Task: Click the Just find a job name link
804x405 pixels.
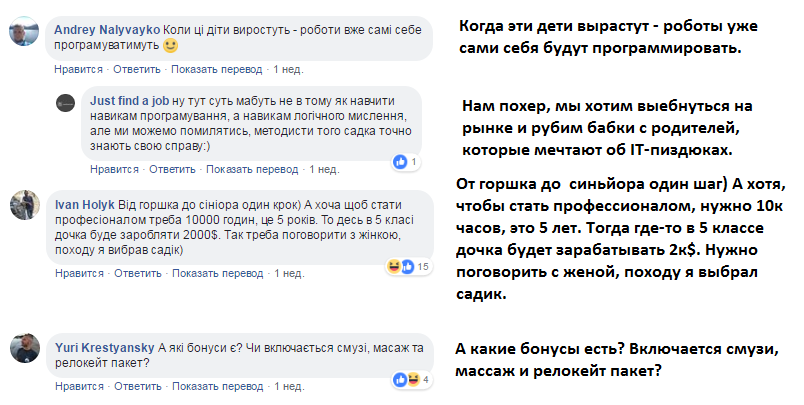Action: tap(129, 101)
